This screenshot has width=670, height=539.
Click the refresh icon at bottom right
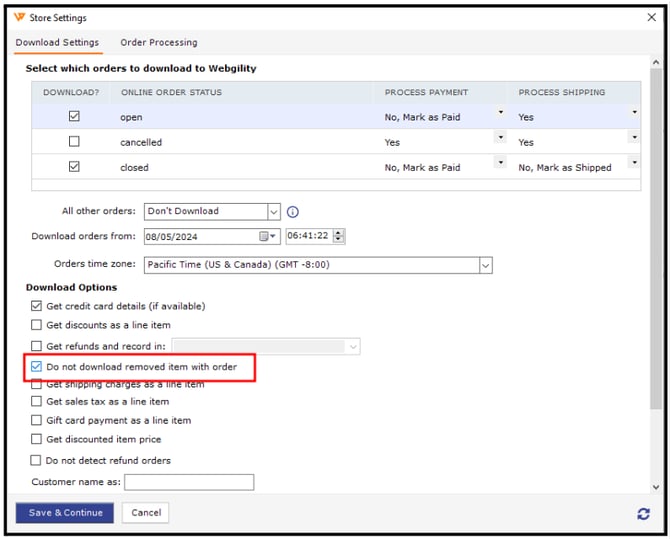643,513
